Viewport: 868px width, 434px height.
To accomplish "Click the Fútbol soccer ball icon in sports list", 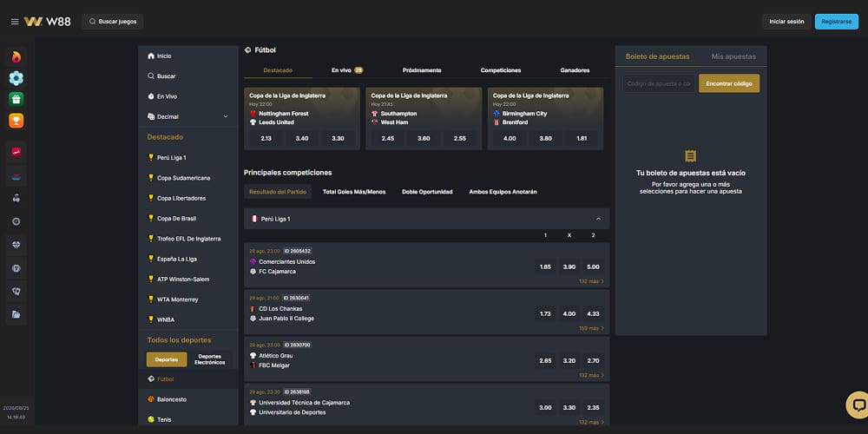I will point(150,379).
